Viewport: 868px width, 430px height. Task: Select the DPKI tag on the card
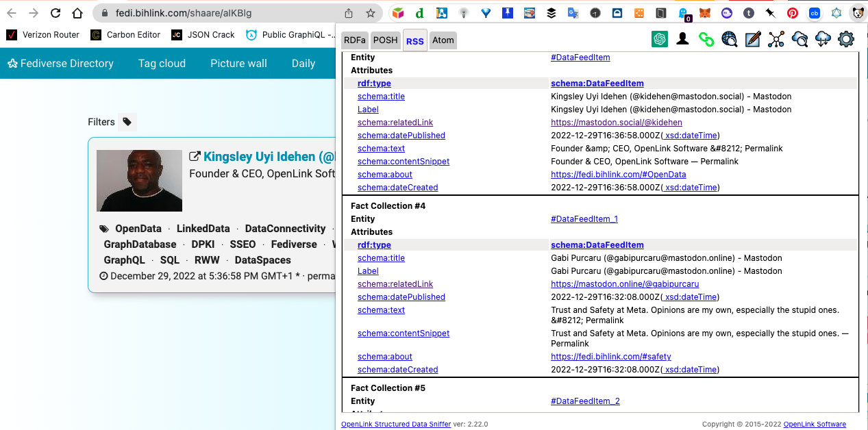203,244
